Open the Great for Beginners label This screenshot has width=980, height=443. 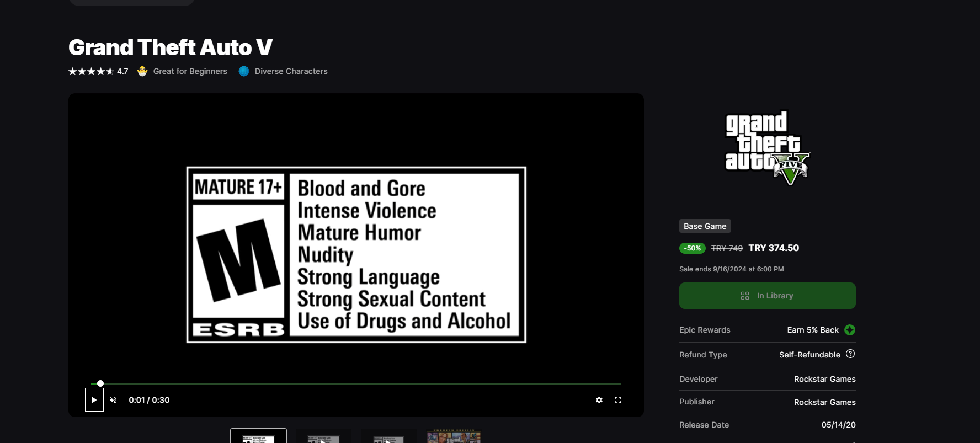(x=190, y=71)
